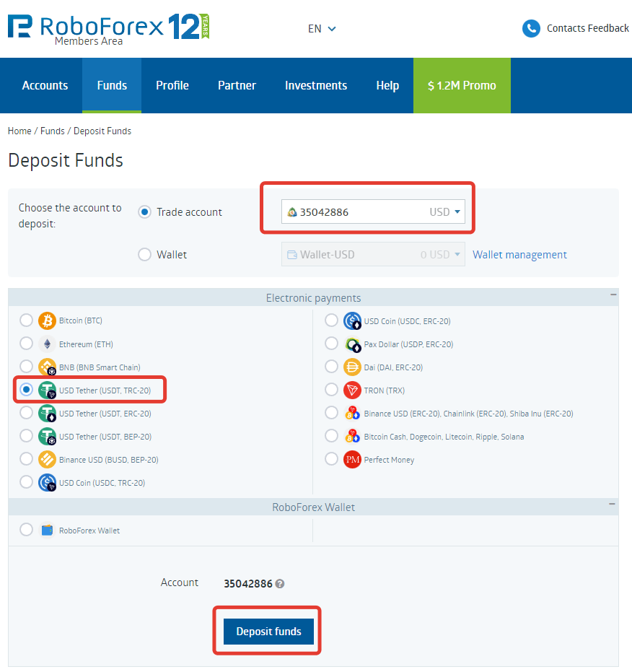
Task: Open trade account 35042886 dropdown
Action: 373,211
